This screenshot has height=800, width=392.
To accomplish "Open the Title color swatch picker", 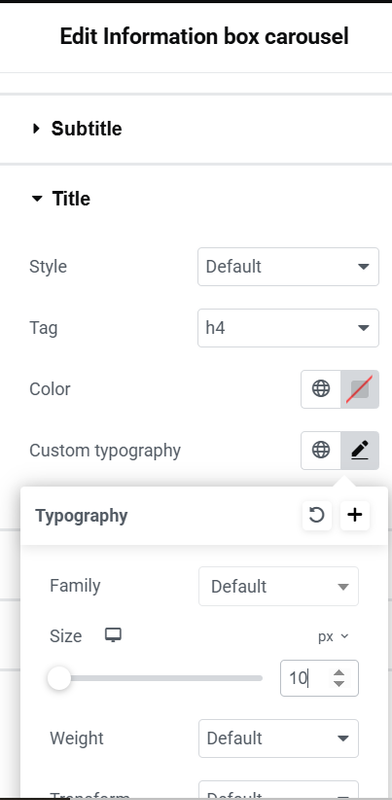I will pyautogui.click(x=360, y=389).
